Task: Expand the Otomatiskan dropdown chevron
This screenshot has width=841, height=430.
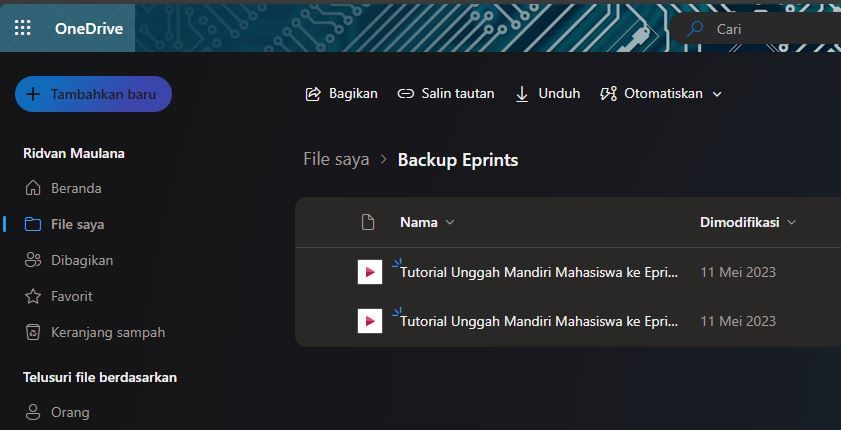Action: tap(716, 94)
